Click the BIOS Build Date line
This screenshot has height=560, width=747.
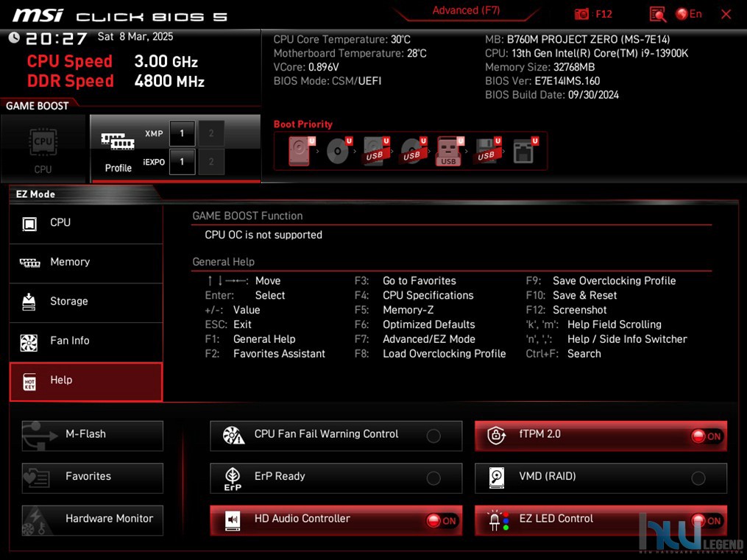pos(552,95)
